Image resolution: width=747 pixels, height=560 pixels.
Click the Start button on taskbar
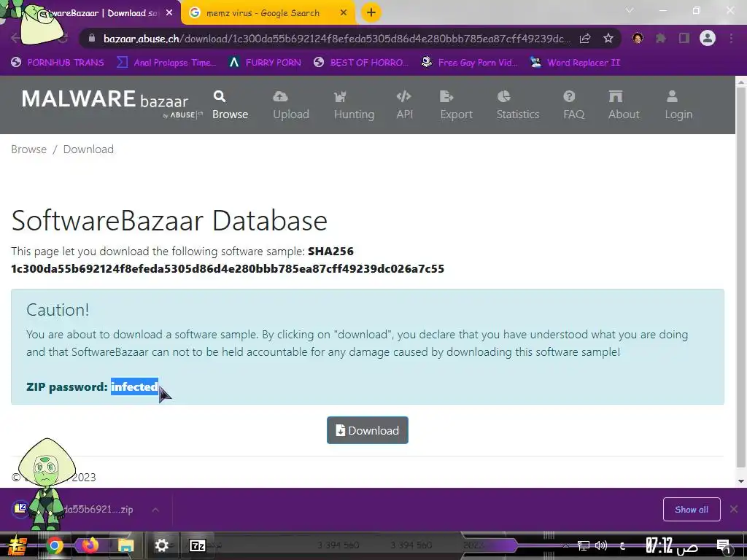pos(18,546)
